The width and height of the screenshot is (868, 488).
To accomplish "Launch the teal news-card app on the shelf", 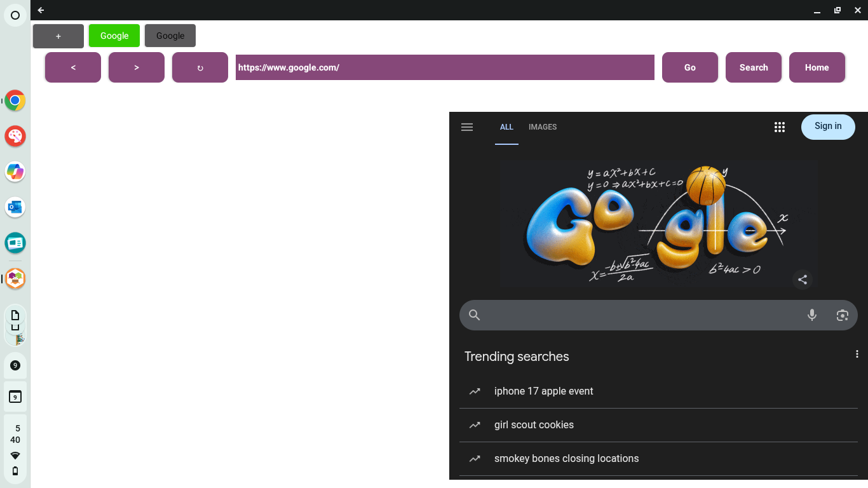I will pyautogui.click(x=15, y=243).
